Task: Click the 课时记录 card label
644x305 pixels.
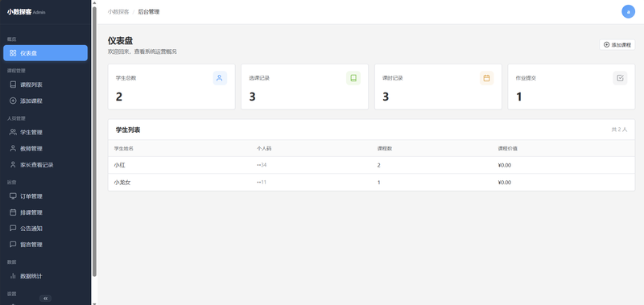Action: [x=393, y=78]
